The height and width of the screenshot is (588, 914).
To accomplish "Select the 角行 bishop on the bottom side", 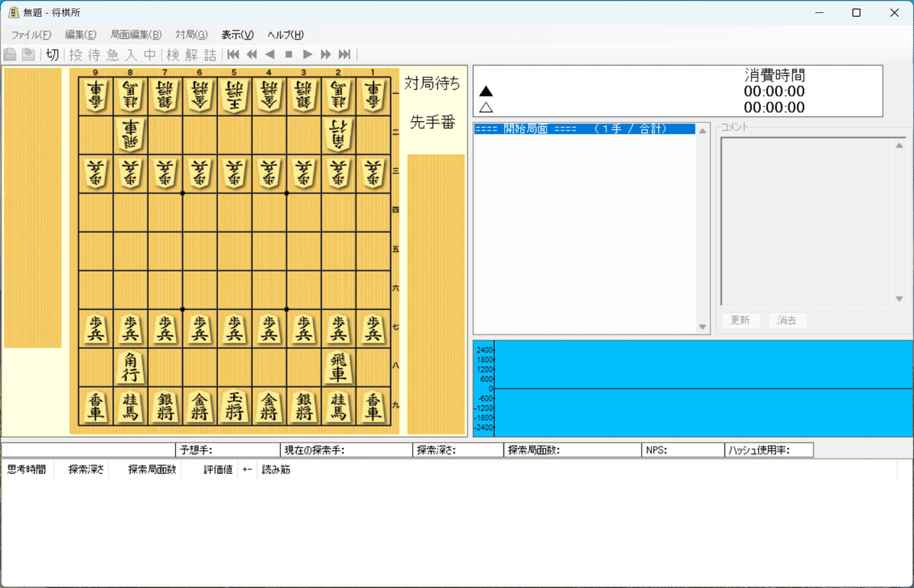I will tap(130, 367).
